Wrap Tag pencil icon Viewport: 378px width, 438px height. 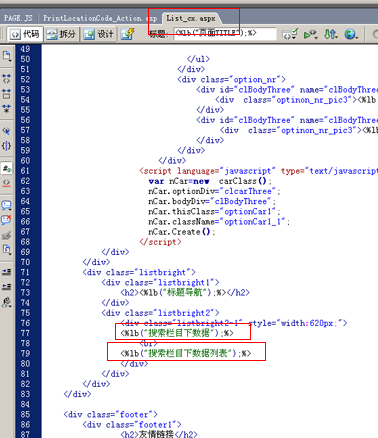[x=7, y=235]
